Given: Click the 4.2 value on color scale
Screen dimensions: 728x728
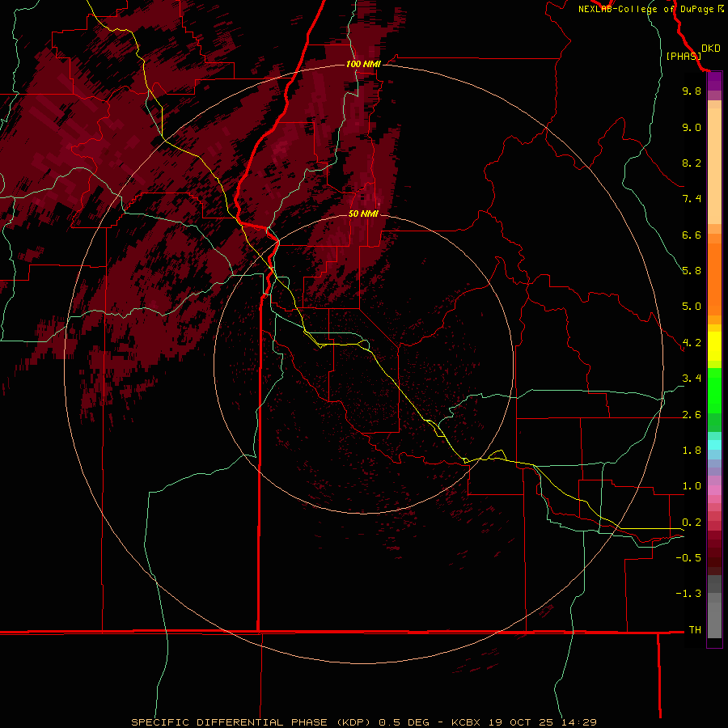Looking at the screenshot, I should pos(692,343).
